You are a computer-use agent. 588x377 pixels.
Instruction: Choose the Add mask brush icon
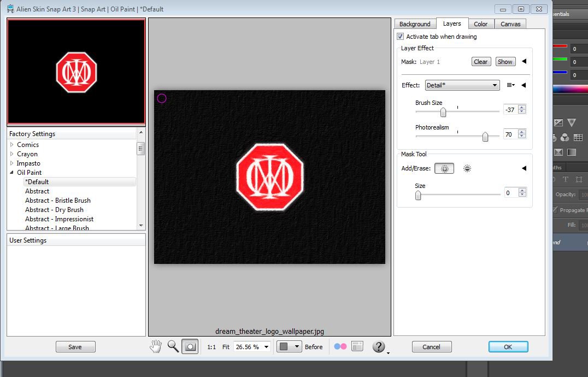tap(444, 169)
